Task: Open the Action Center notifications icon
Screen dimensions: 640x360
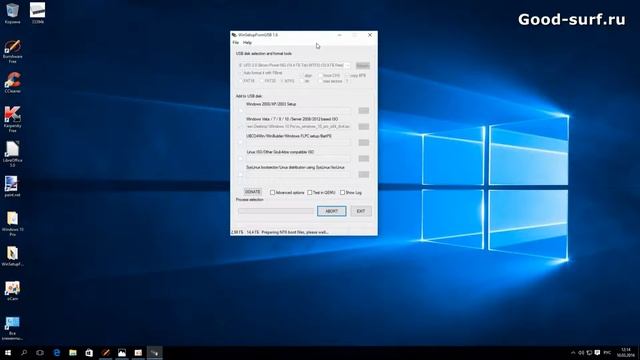Action: [597, 353]
